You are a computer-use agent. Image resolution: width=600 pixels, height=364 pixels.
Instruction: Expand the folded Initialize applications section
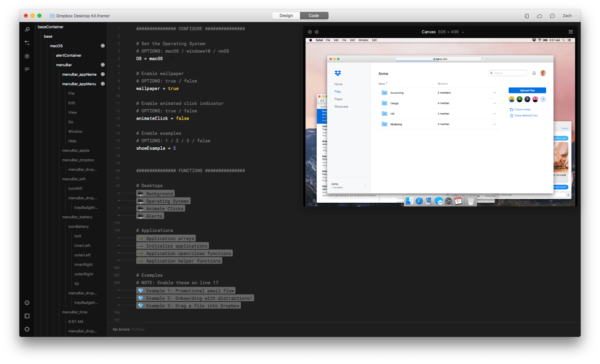click(x=172, y=246)
